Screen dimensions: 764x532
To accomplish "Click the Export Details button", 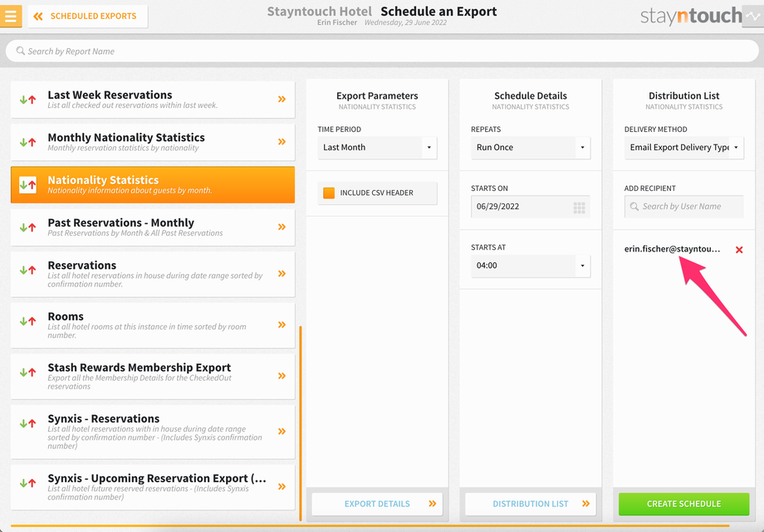I will [377, 504].
